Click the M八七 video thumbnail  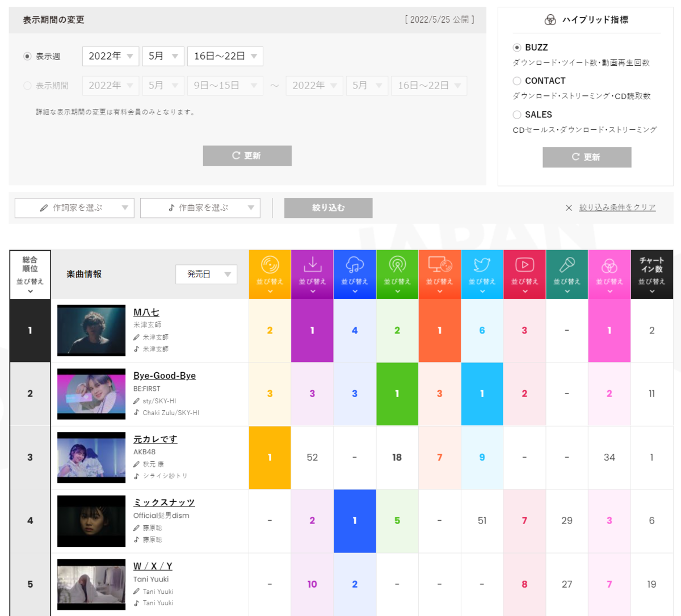pos(91,331)
